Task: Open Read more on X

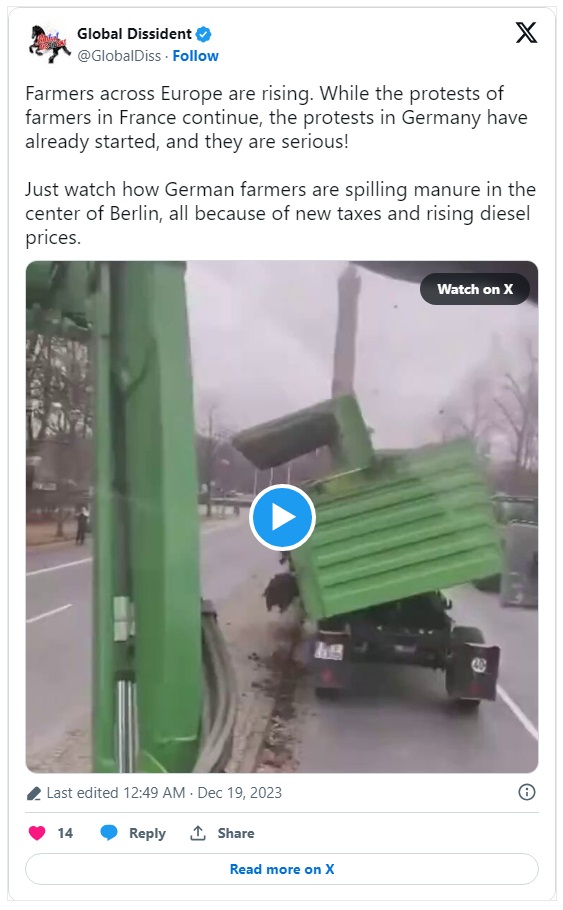Action: click(282, 869)
